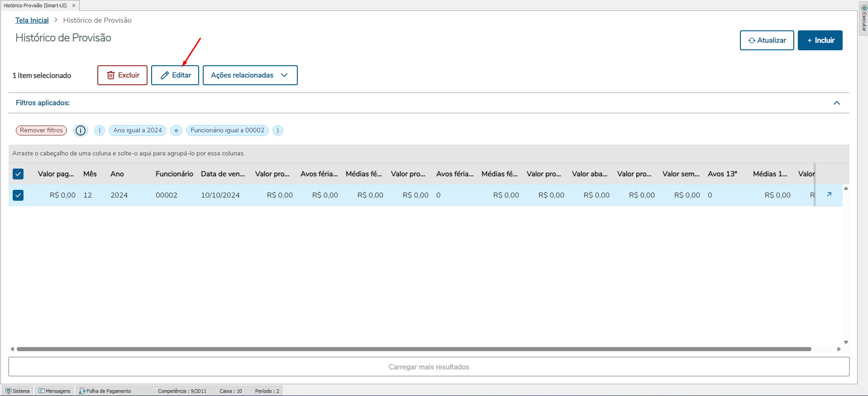The image size is (868, 396).
Task: Click the Incluir button
Action: point(820,40)
